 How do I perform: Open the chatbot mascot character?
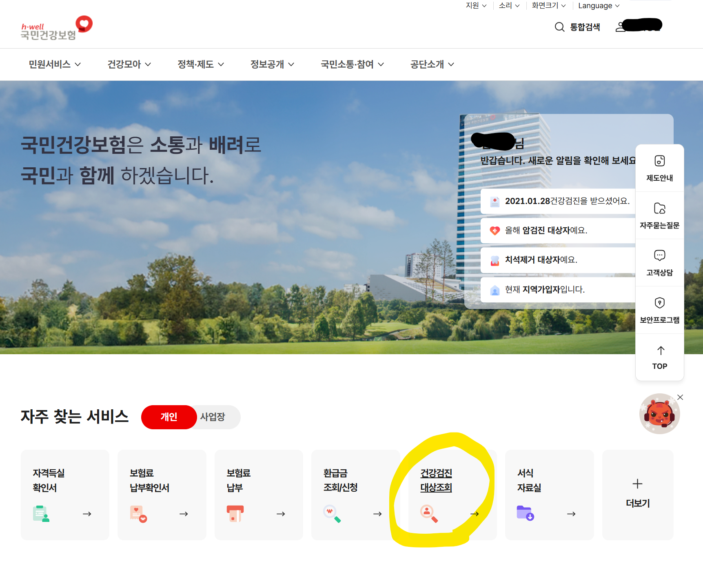point(659,413)
